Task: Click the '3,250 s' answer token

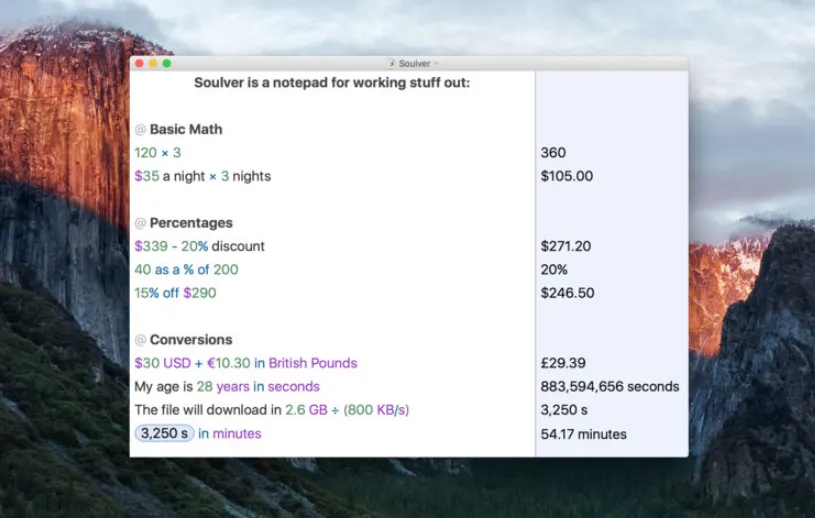Action: (x=164, y=433)
